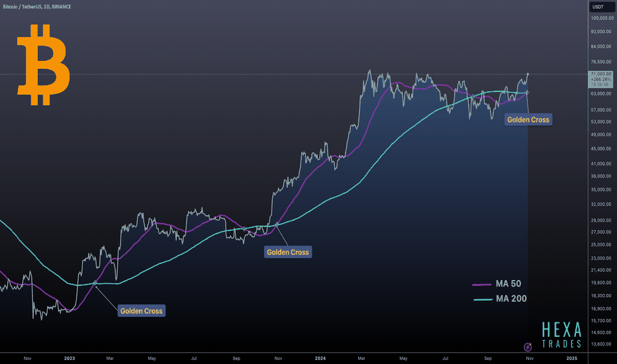Click the 2025 year label on time axis

click(x=572, y=359)
